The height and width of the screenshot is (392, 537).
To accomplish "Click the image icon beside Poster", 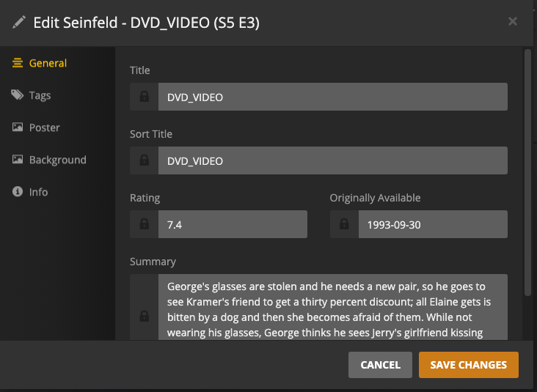I will tap(18, 127).
